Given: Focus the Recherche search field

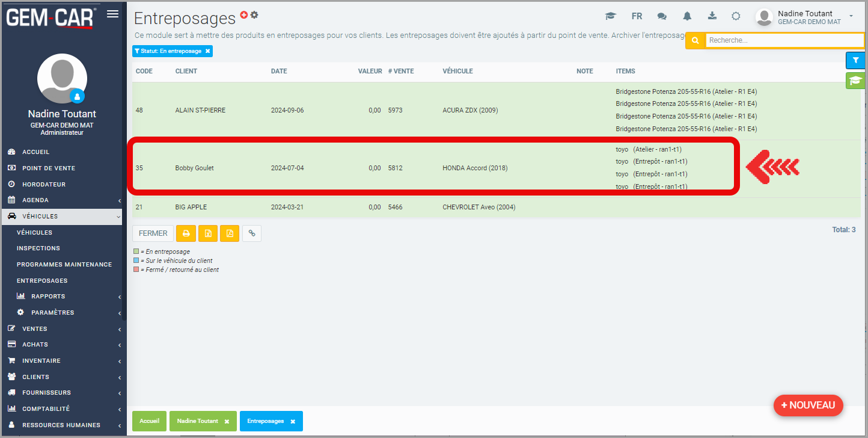Looking at the screenshot, I should (784, 40).
